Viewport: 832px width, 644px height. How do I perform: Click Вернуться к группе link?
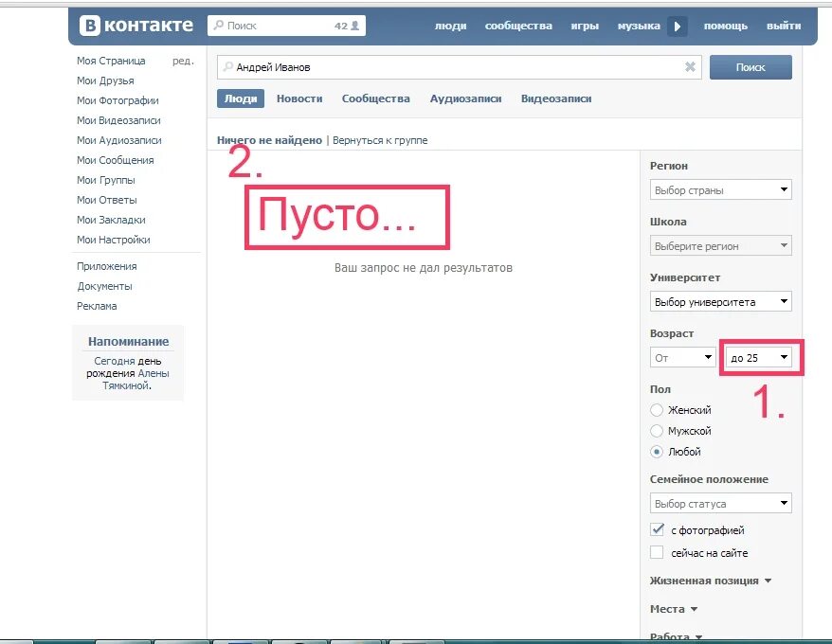click(380, 140)
